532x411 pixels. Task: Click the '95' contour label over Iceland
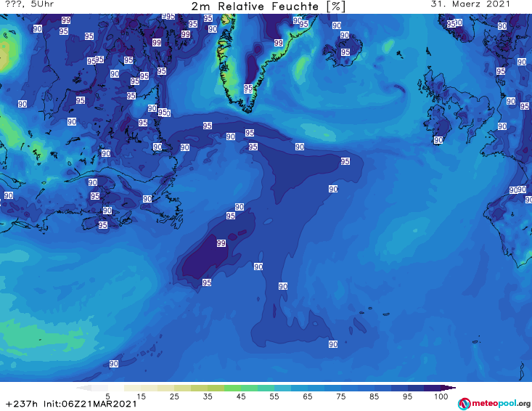(x=345, y=52)
